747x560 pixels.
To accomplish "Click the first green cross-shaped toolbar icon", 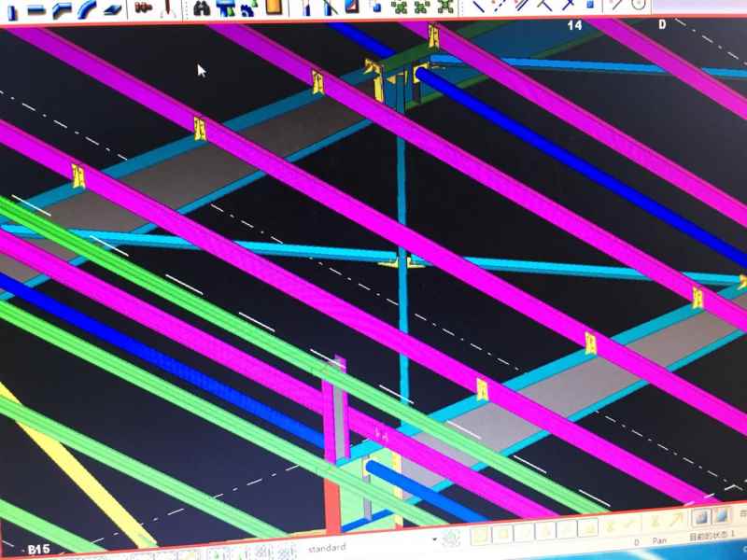I will 400,7.
